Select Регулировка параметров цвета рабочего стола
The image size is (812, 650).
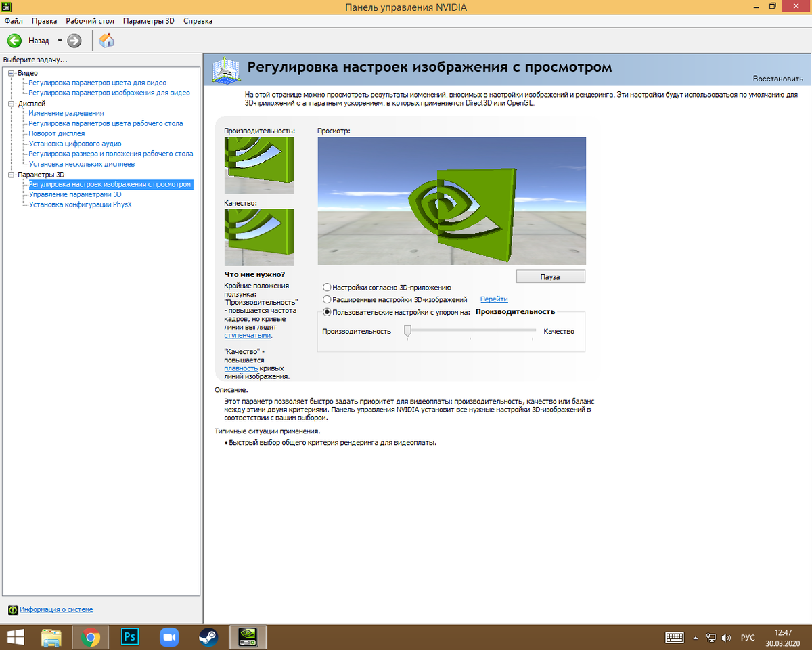click(x=106, y=123)
